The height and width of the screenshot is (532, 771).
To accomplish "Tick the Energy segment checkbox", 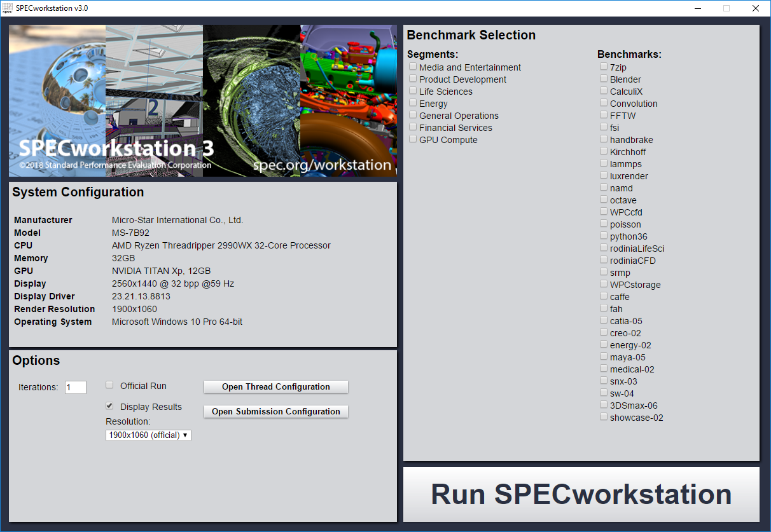I will tap(413, 102).
